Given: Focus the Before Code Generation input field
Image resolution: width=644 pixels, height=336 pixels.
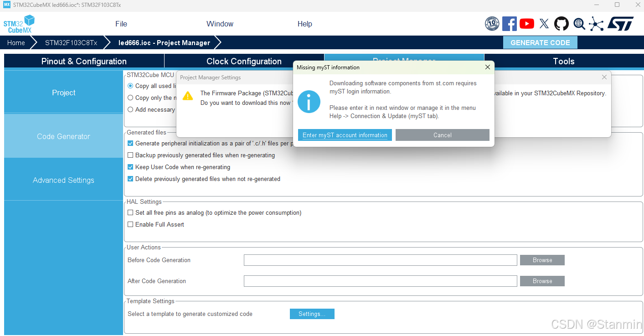Looking at the screenshot, I should (381, 260).
